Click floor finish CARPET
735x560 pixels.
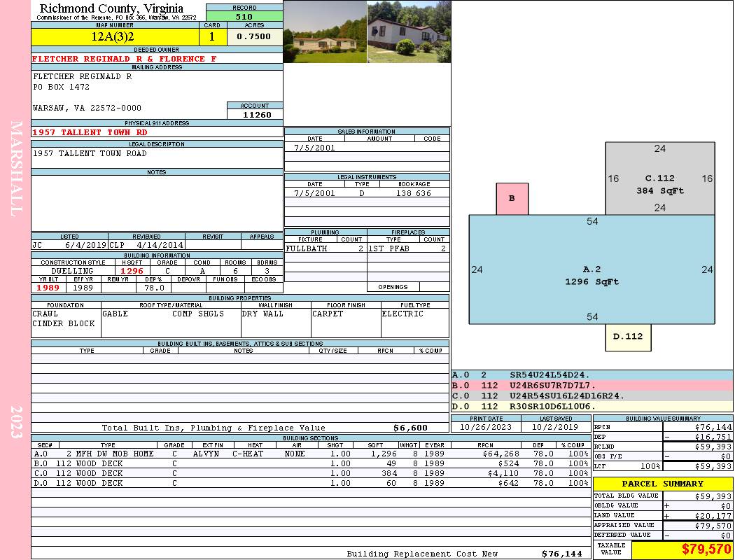[328, 314]
